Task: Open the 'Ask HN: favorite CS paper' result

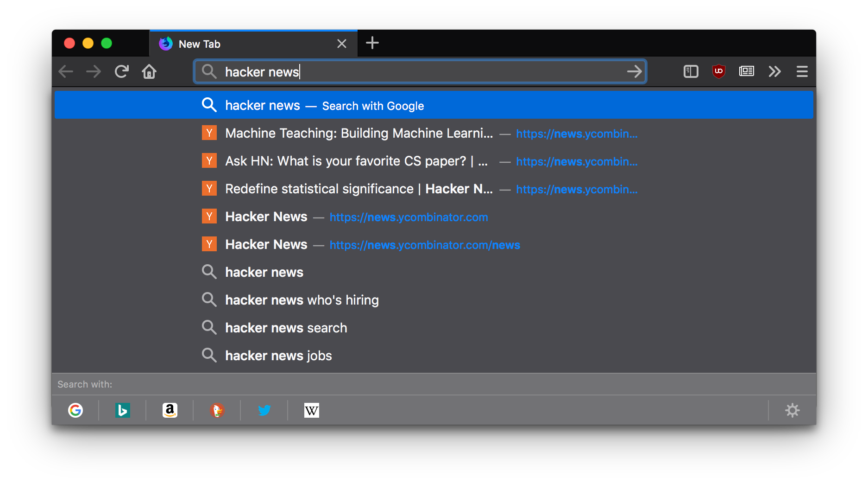Action: pyautogui.click(x=434, y=161)
